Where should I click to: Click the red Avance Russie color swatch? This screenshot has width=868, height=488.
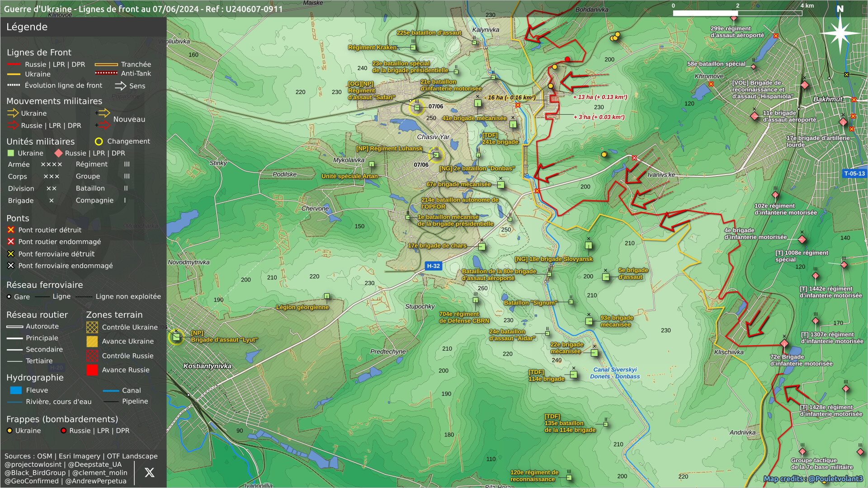click(x=92, y=370)
